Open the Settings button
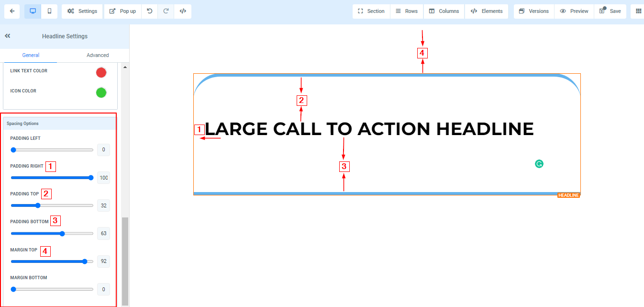This screenshot has width=644, height=307. pos(82,11)
